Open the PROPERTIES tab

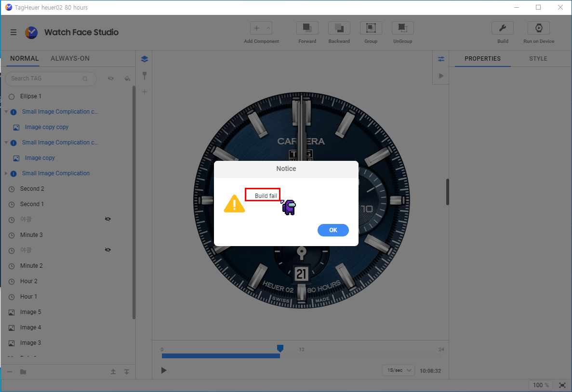(482, 59)
